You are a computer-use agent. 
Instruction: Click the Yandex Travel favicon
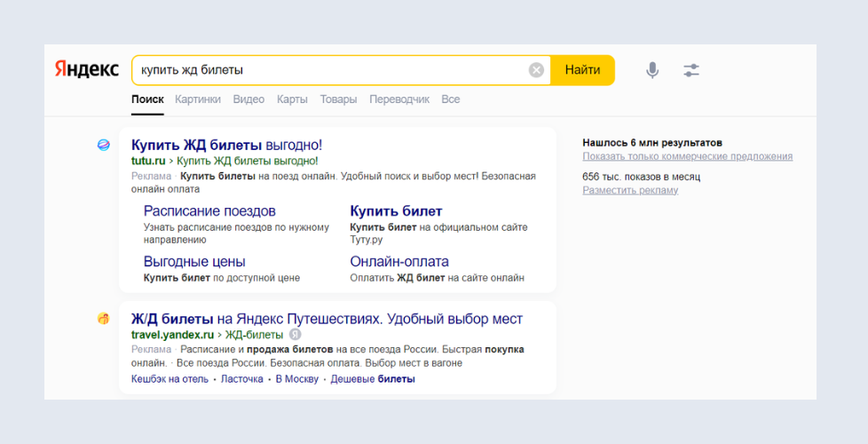click(104, 319)
